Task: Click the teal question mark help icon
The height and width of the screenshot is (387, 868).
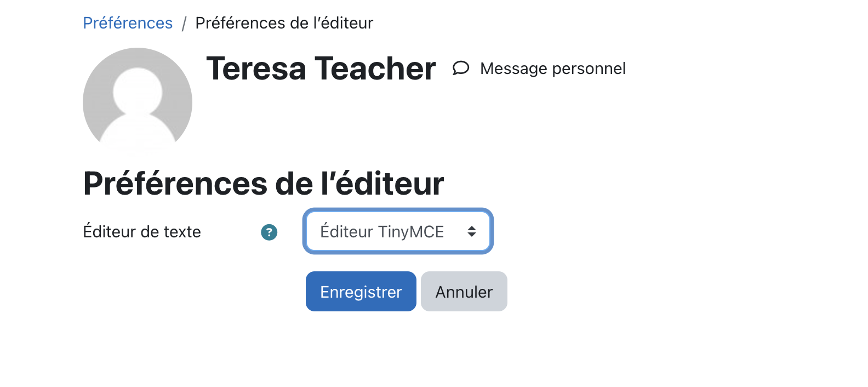Action: [269, 232]
